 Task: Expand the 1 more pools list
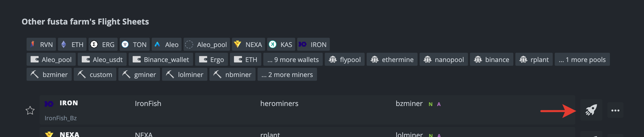tap(582, 59)
